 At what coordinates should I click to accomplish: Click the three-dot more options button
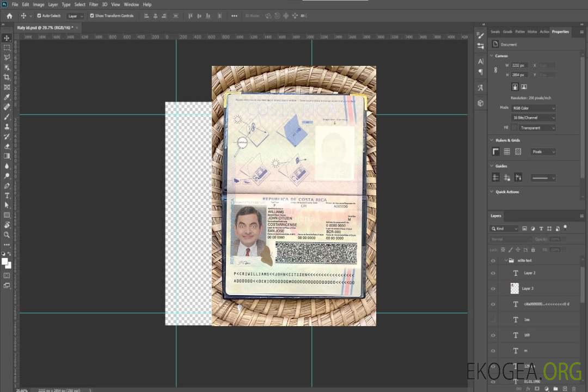pyautogui.click(x=234, y=16)
